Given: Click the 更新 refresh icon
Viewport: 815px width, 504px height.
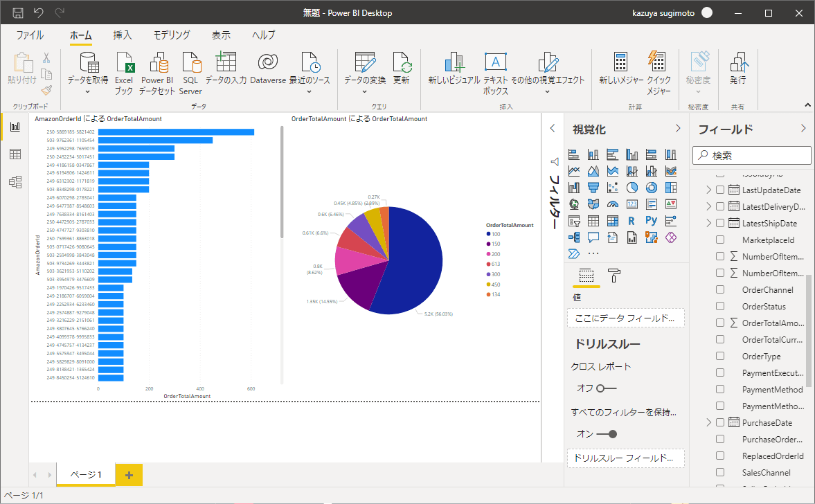Looking at the screenshot, I should 402,70.
